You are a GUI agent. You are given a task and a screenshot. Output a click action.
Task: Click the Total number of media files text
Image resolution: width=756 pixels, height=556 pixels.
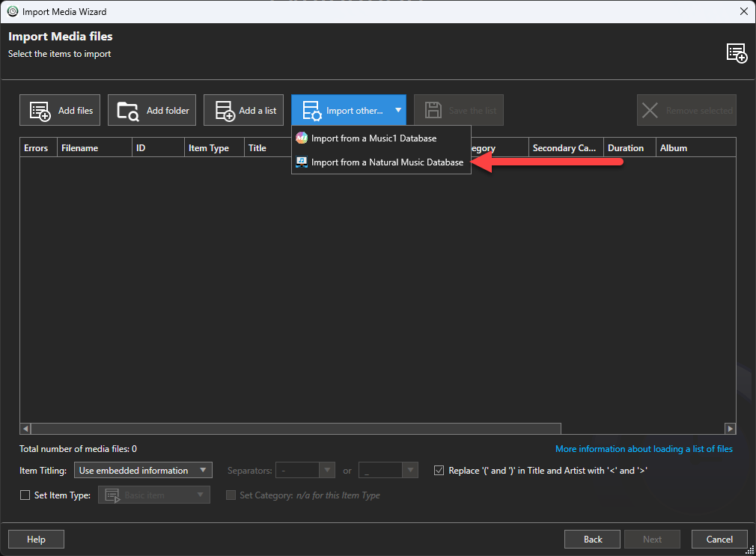(78, 449)
